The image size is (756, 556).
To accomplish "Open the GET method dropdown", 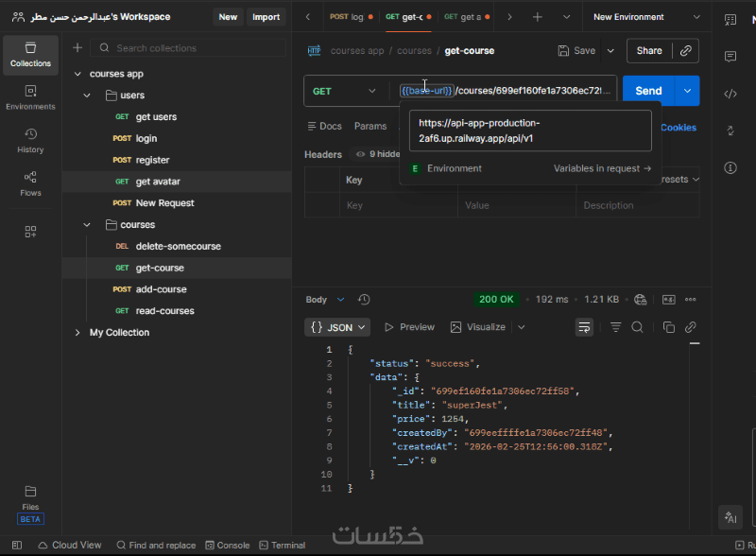I will (x=344, y=91).
